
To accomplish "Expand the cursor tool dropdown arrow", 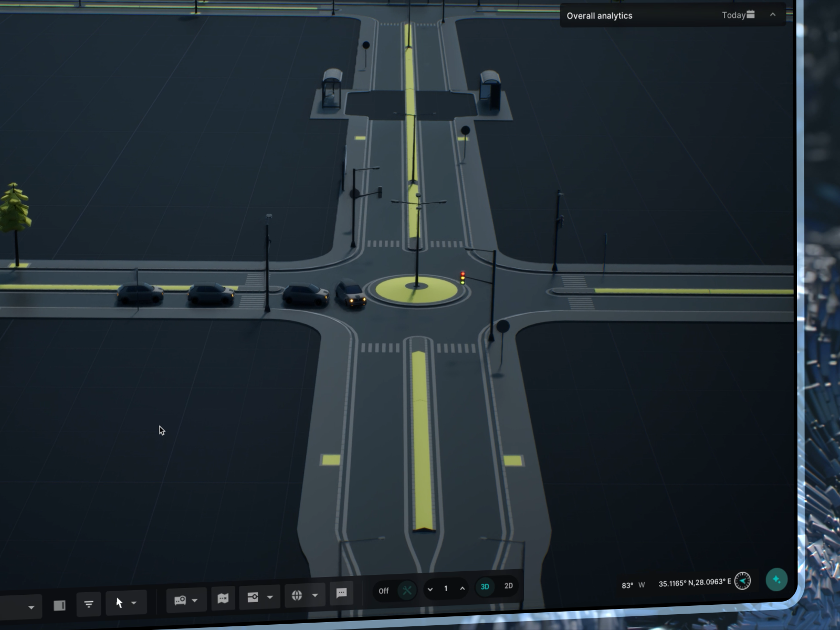I will point(133,602).
